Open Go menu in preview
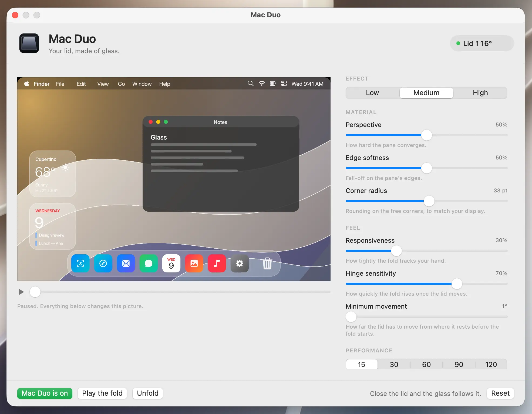 [x=121, y=84]
